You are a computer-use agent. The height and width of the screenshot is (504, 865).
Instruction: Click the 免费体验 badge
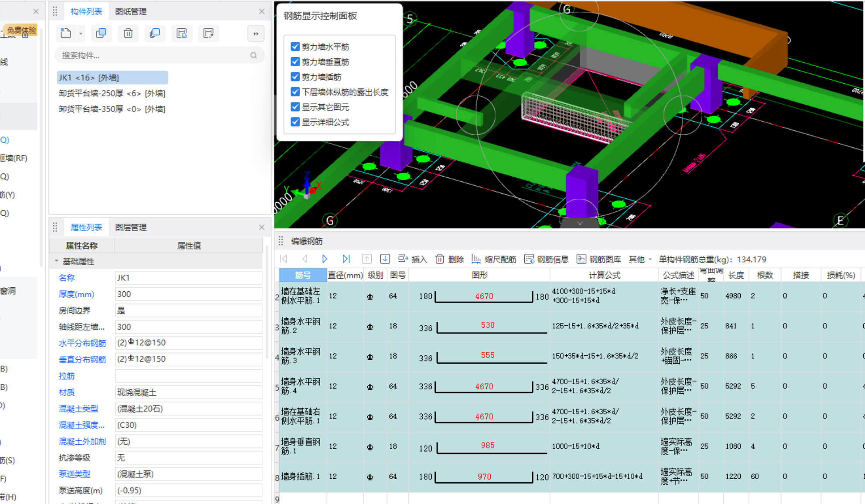(21, 30)
